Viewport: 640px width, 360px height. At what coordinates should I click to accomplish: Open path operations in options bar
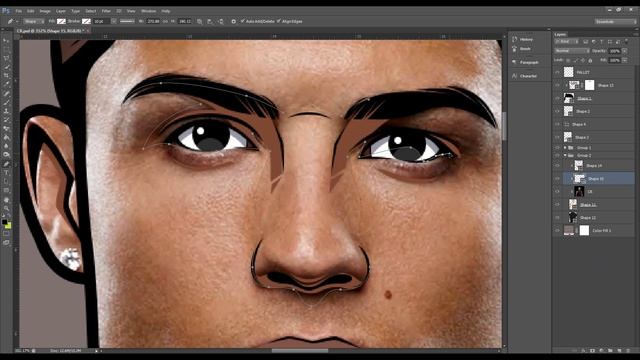[x=200, y=22]
